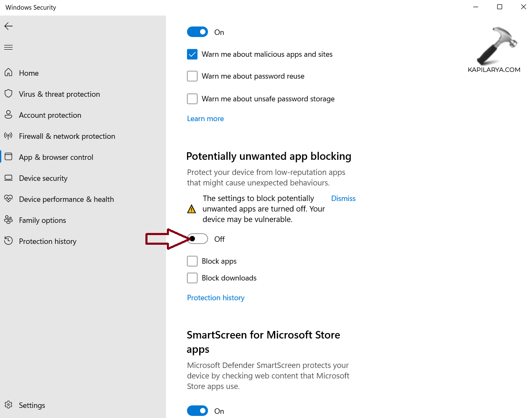Click the Firewall & network antenna icon
532x418 pixels.
(x=8, y=136)
